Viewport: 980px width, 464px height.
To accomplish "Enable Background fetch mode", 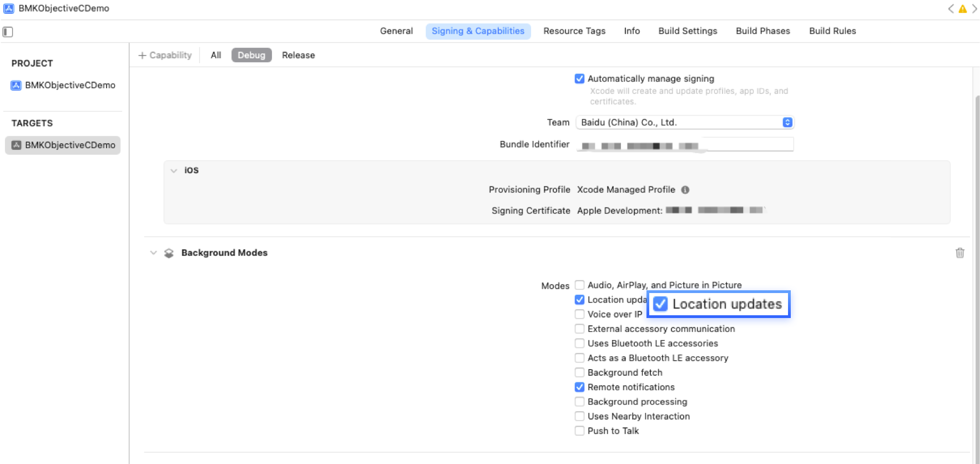I will coord(579,372).
